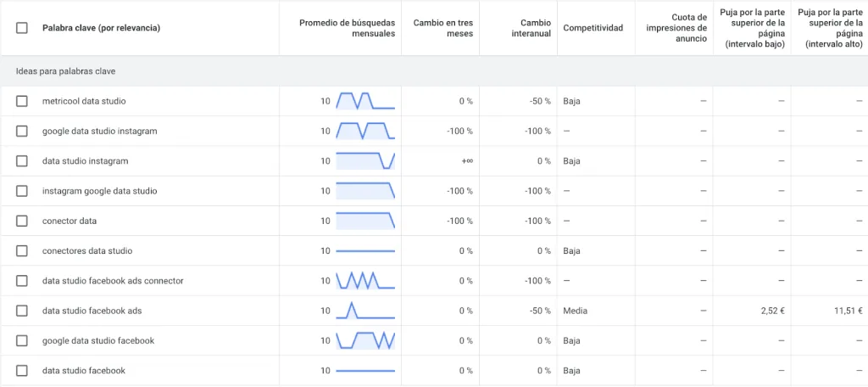Click the bid 'intervalo alto' column header

pos(831,28)
